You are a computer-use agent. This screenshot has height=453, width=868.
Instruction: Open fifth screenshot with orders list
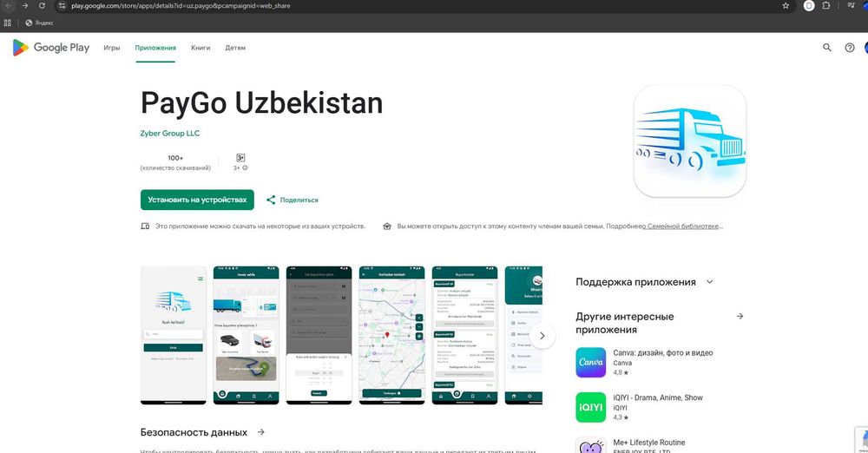coord(464,335)
